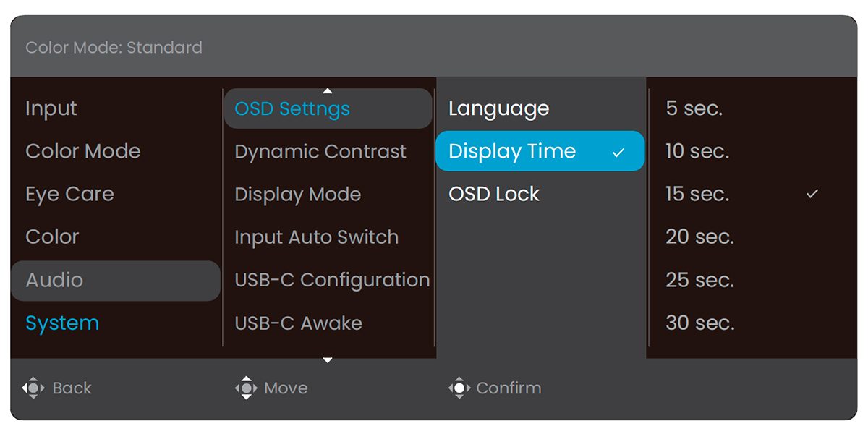Click the joystick icon beside Move
Viewport: 868px width, 434px height.
[247, 388]
